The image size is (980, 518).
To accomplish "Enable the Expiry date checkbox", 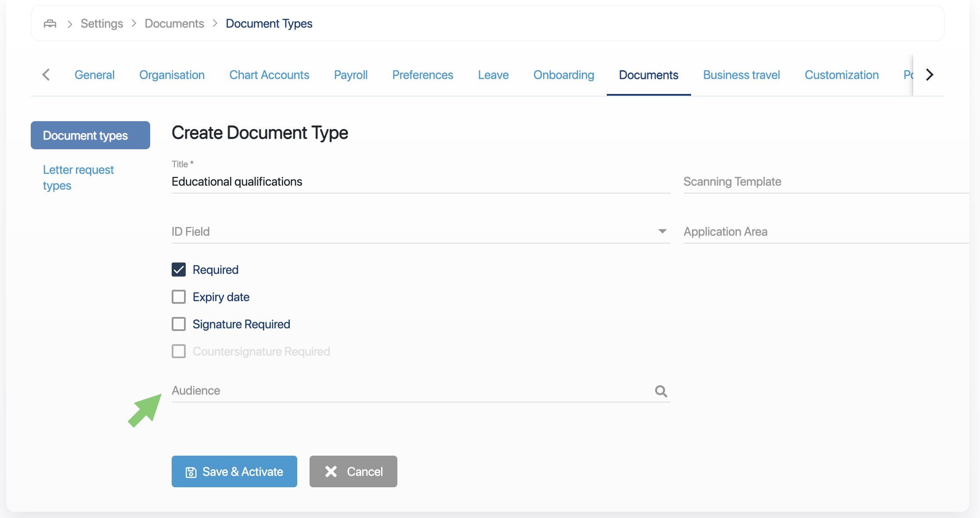I will 179,297.
